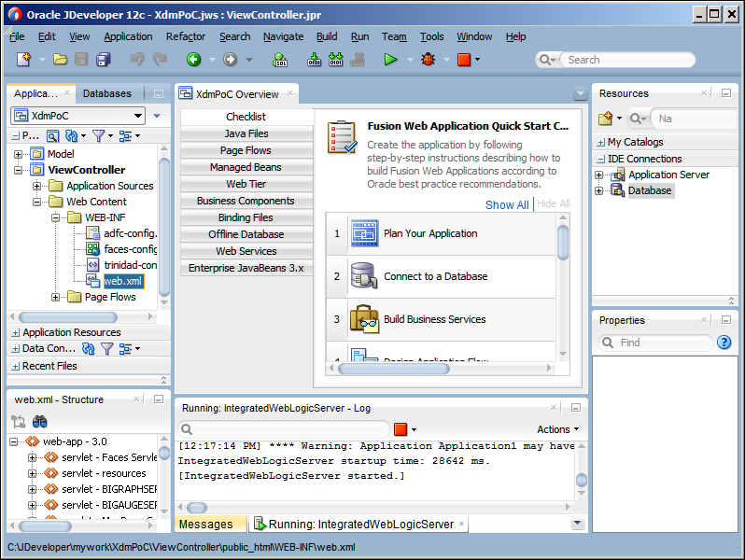This screenshot has width=745, height=560.
Task: Click the Structure panel binoculars find icon
Action: [x=39, y=421]
